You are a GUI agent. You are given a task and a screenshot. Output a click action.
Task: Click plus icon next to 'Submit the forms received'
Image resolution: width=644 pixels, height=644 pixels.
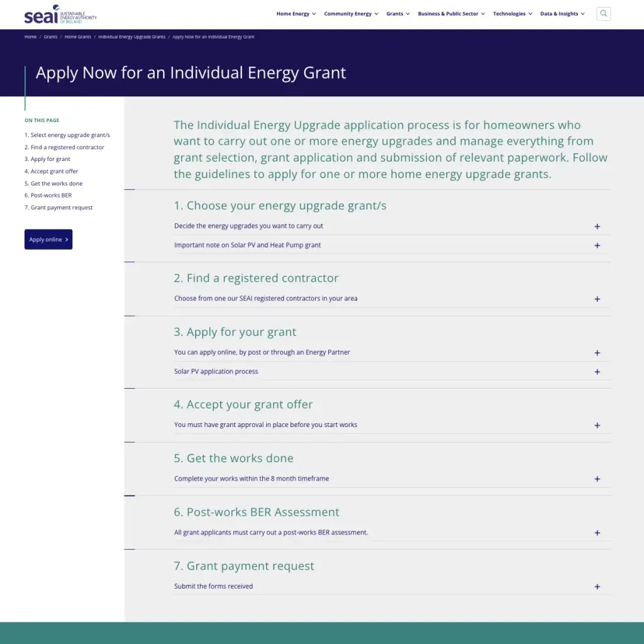597,587
